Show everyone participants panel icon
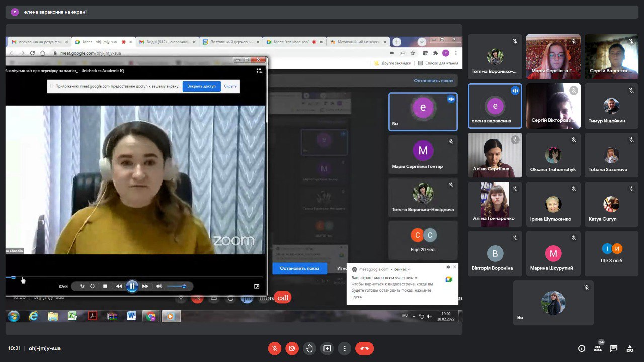The width and height of the screenshot is (644, 362). pyautogui.click(x=598, y=348)
